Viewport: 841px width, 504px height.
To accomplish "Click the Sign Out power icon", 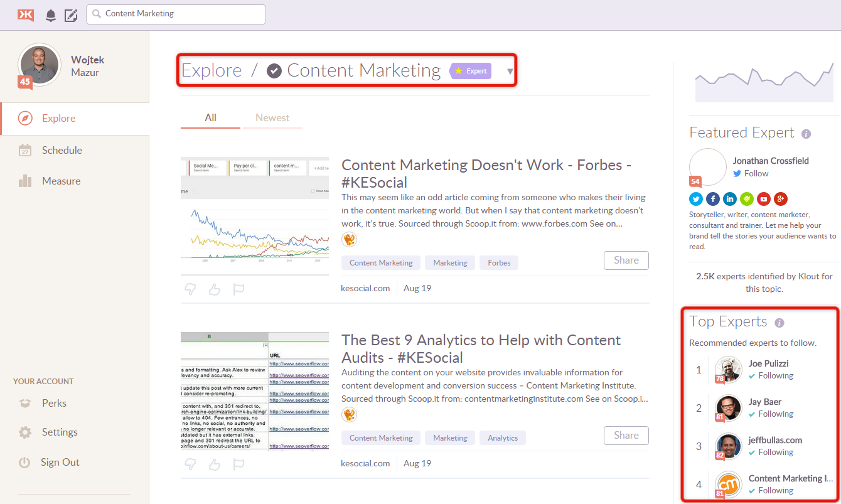I will point(24,463).
